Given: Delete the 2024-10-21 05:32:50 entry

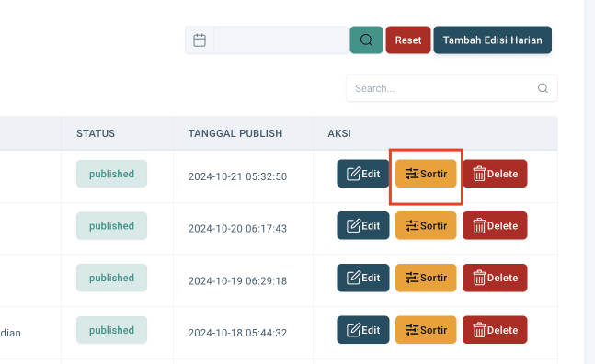Looking at the screenshot, I should click(x=495, y=174).
